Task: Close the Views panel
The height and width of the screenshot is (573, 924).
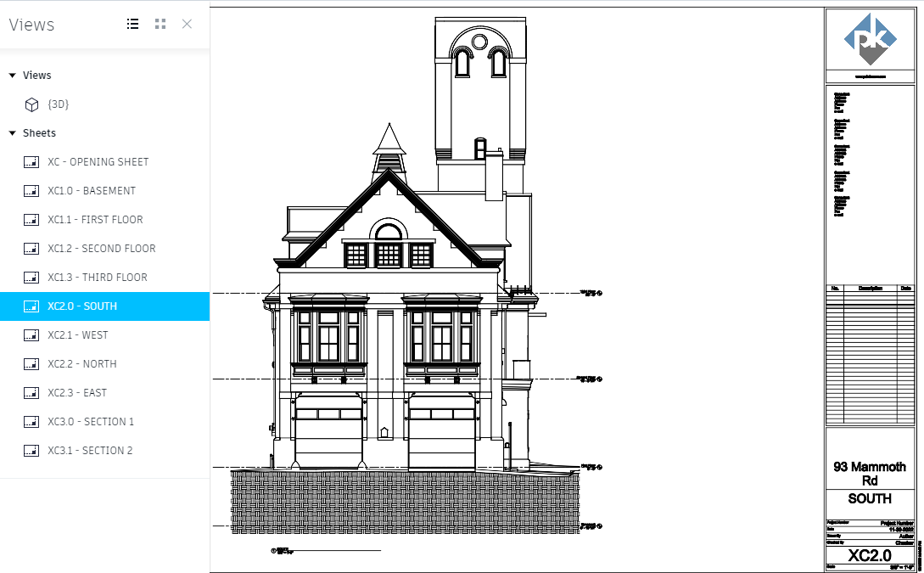Action: point(187,24)
